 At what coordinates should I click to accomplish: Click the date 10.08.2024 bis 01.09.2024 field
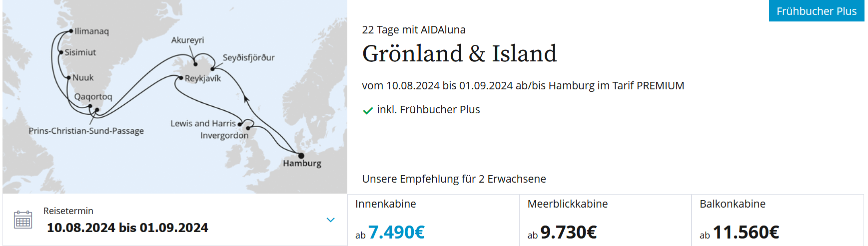point(127,228)
